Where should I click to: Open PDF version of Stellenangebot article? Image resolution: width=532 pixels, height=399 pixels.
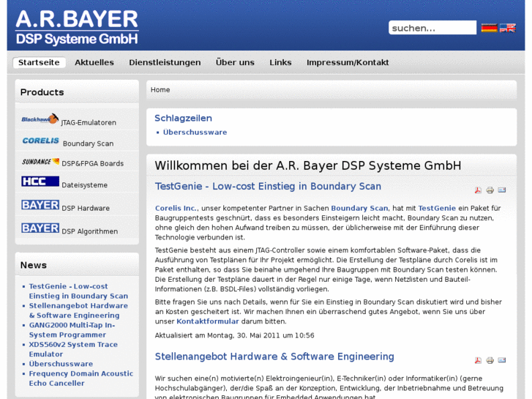tap(478, 360)
